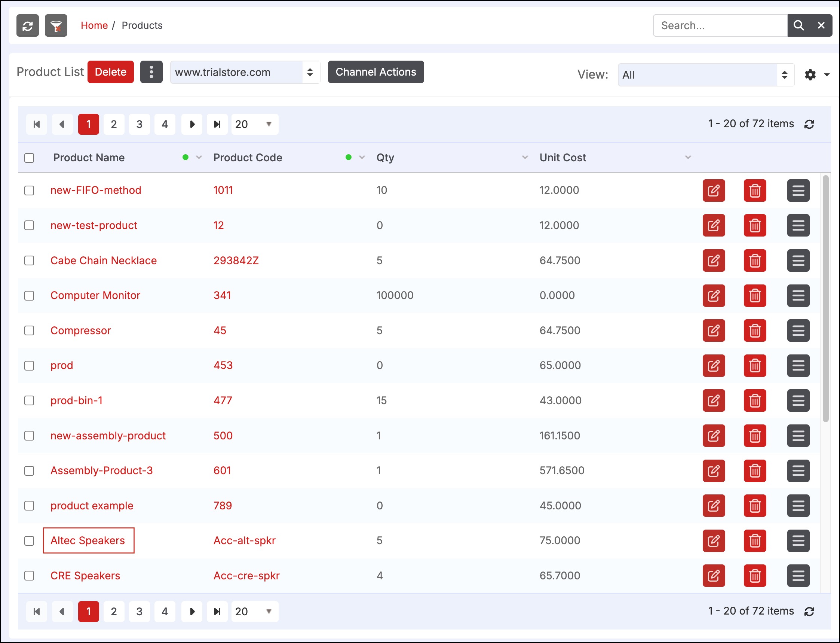The image size is (840, 643).
Task: Edit the new-FIFO-method product
Action: click(714, 191)
